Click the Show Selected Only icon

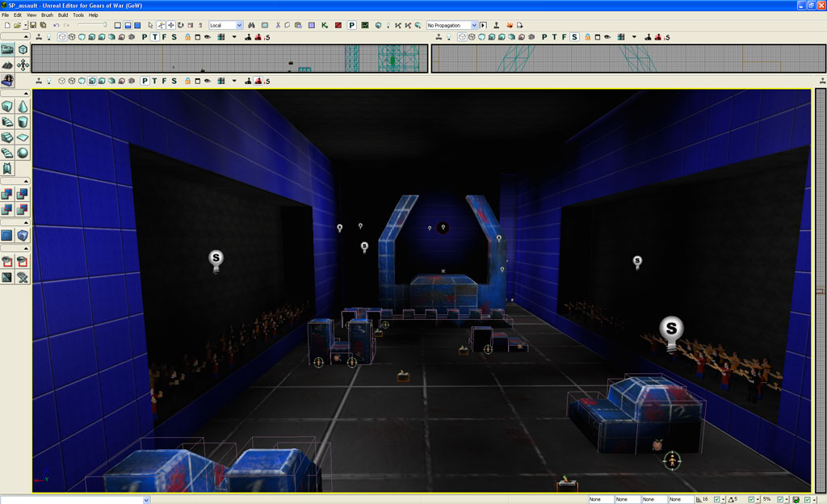tap(7, 262)
